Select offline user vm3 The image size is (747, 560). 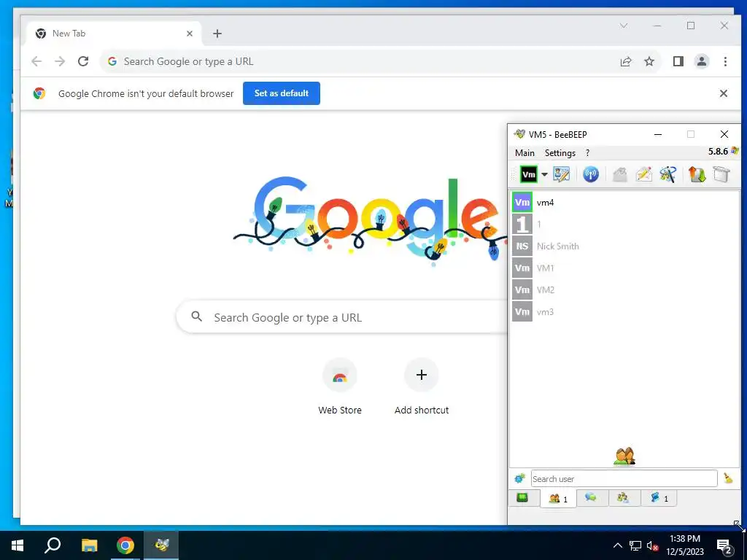click(x=624, y=312)
